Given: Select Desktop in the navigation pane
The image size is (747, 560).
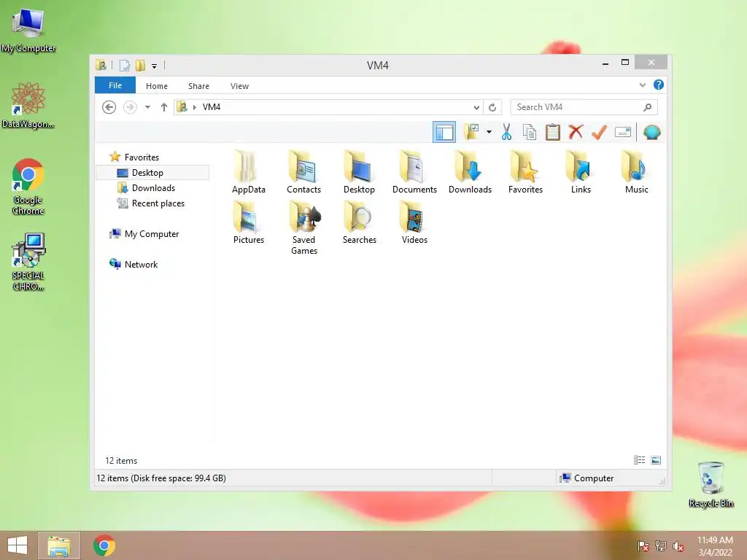Looking at the screenshot, I should tap(147, 172).
